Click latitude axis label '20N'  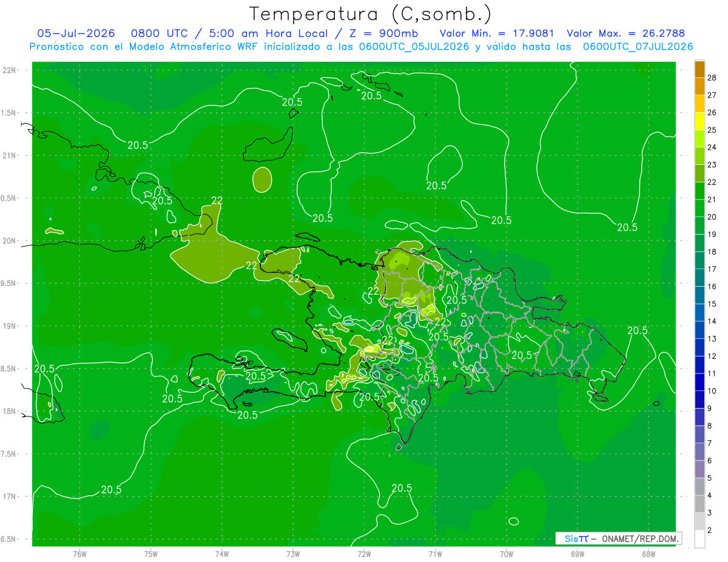coord(9,241)
